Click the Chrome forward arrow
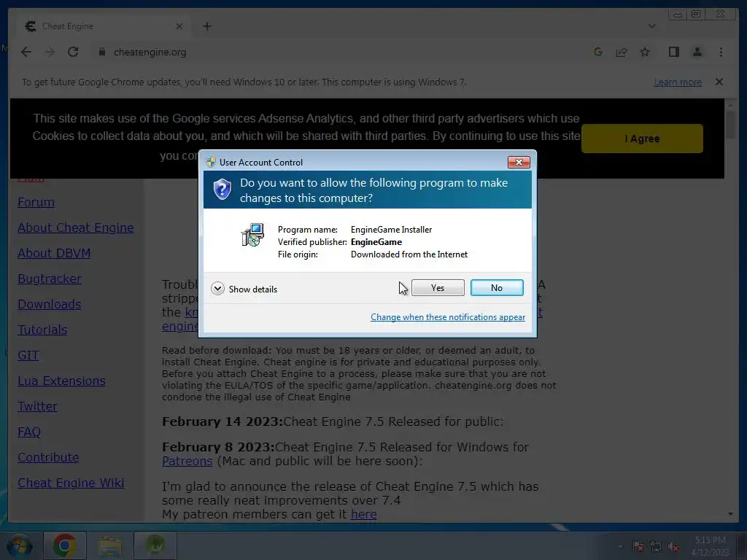Viewport: 747px width, 560px height. (x=50, y=52)
